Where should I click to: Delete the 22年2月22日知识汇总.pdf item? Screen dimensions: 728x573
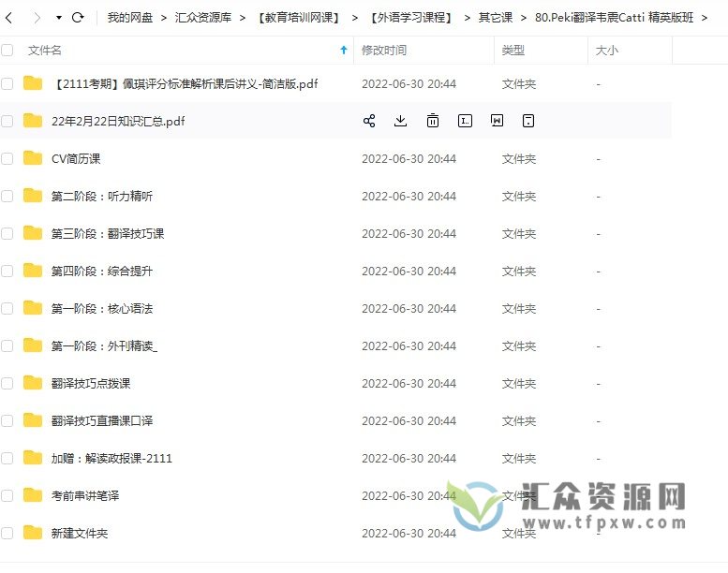[432, 121]
